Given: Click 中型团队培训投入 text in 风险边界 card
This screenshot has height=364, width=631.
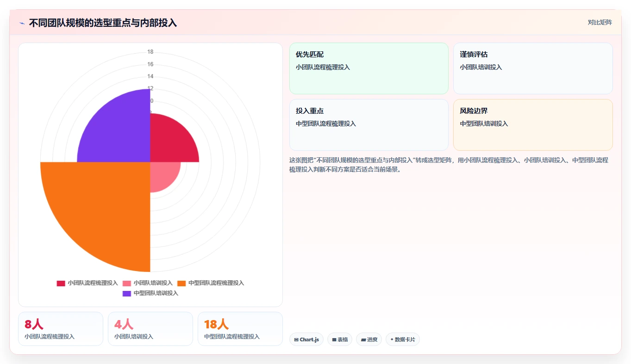Looking at the screenshot, I should click(484, 123).
